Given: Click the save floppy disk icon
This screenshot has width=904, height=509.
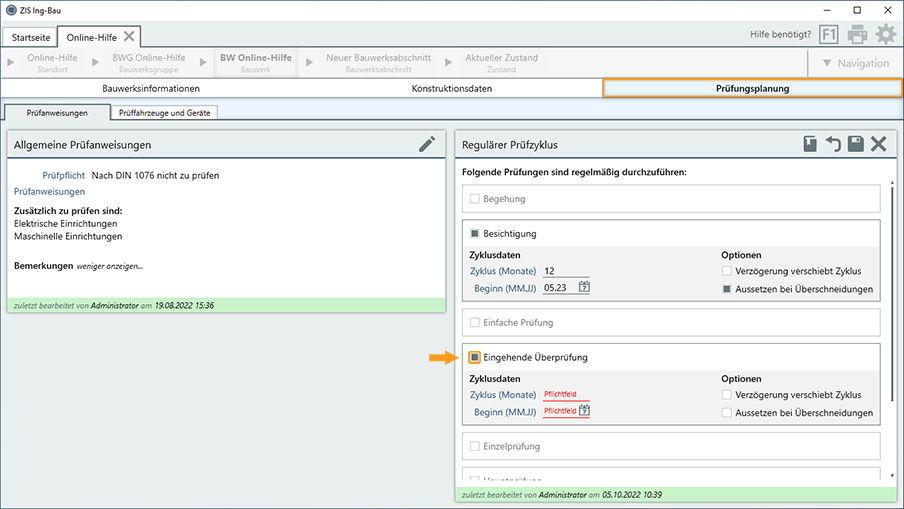Looking at the screenshot, I should pyautogui.click(x=856, y=144).
